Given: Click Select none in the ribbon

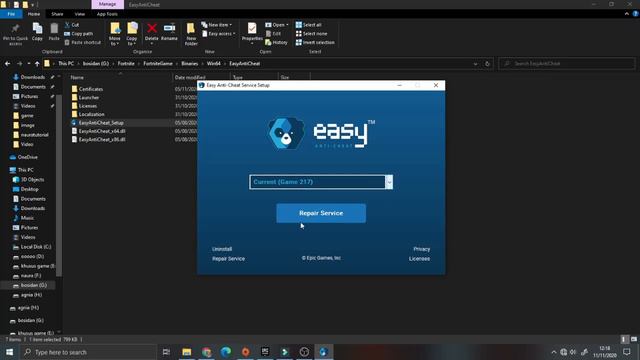Looking at the screenshot, I should click(311, 34).
